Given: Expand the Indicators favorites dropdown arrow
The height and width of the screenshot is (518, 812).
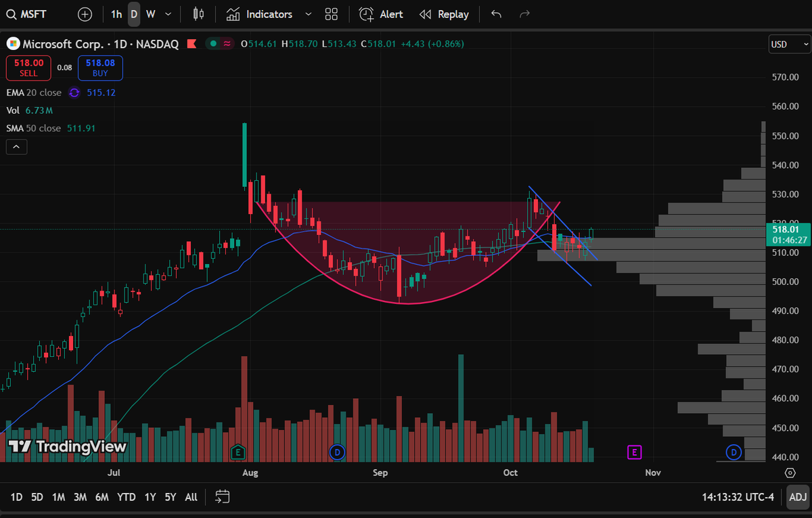Looking at the screenshot, I should pyautogui.click(x=309, y=14).
